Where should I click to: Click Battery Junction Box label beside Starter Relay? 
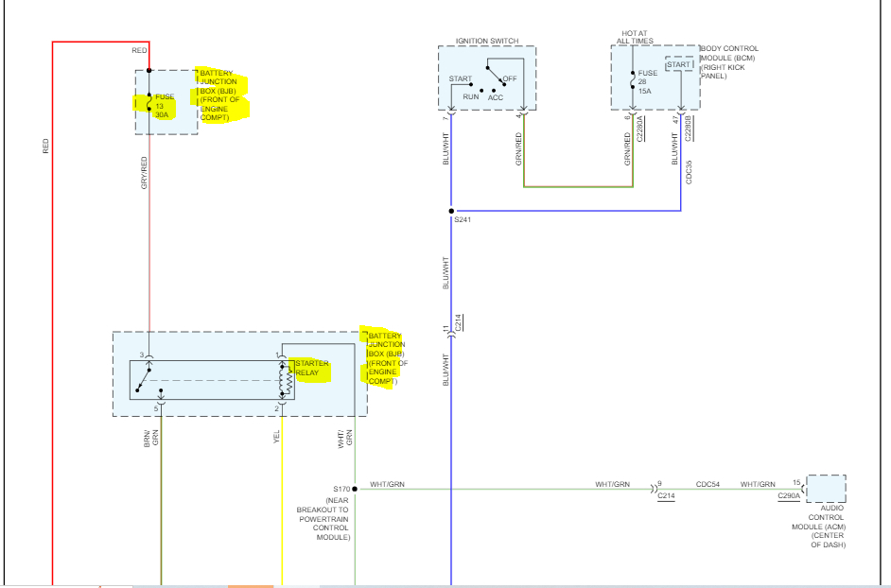(388, 358)
